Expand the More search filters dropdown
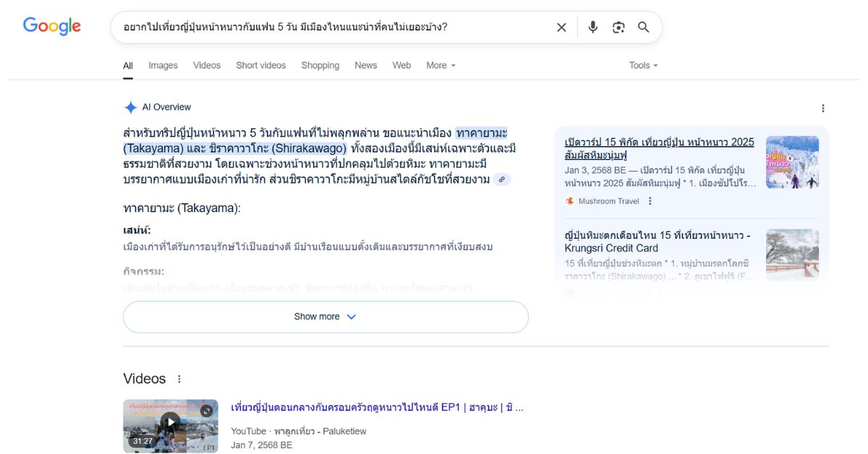This screenshot has width=868, height=454. tap(441, 65)
